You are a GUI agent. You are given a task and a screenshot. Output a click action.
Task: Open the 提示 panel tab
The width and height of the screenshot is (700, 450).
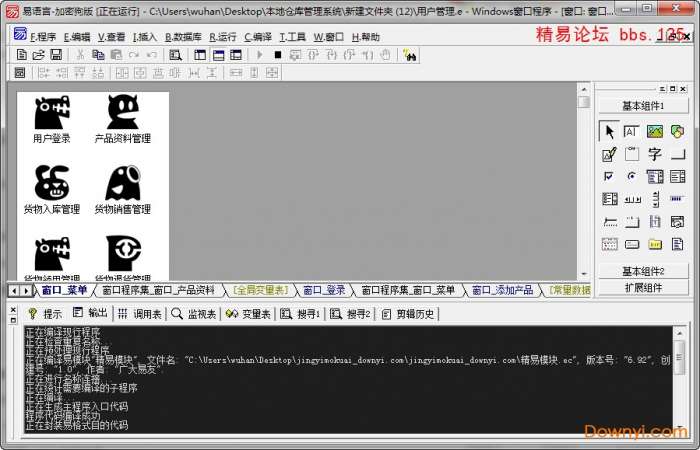point(45,314)
